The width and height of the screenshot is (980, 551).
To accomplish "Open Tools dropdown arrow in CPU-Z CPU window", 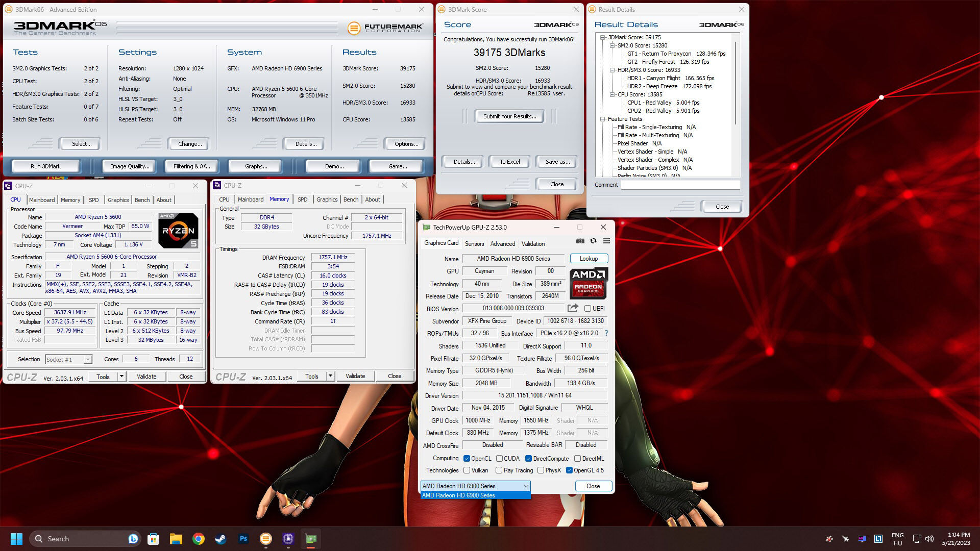I will click(x=121, y=377).
